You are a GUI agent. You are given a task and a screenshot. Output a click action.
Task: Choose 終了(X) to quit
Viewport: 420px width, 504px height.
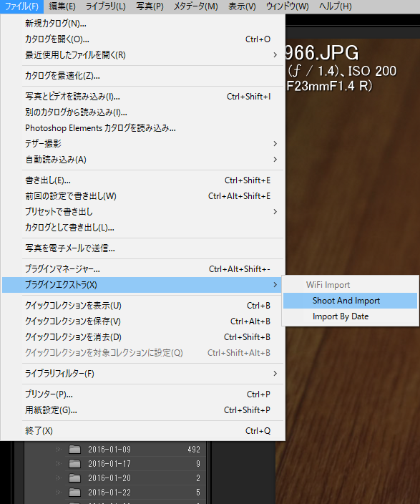click(142, 431)
